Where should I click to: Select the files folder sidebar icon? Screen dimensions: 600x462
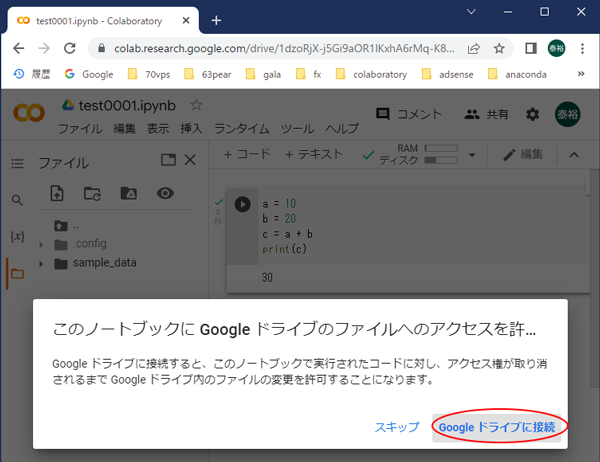click(x=18, y=274)
